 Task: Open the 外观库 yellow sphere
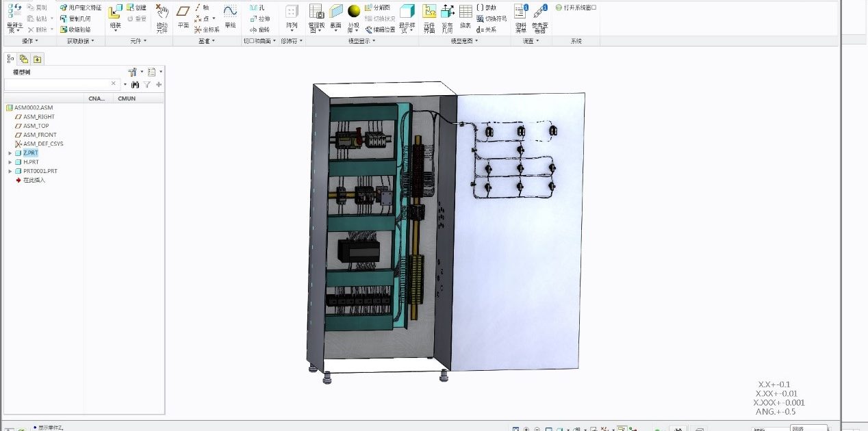point(353,12)
